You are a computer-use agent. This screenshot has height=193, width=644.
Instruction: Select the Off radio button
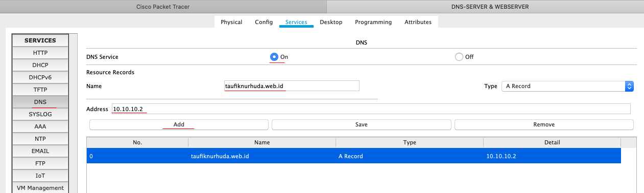(459, 57)
